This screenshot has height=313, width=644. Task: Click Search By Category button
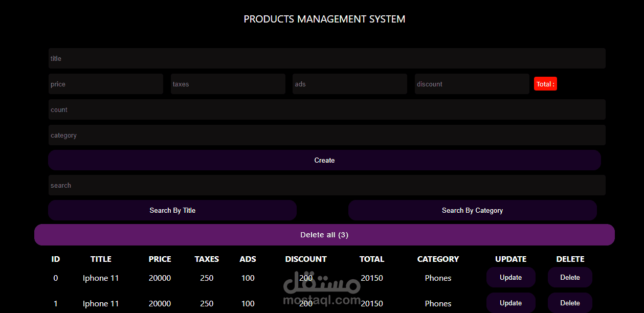[472, 210]
